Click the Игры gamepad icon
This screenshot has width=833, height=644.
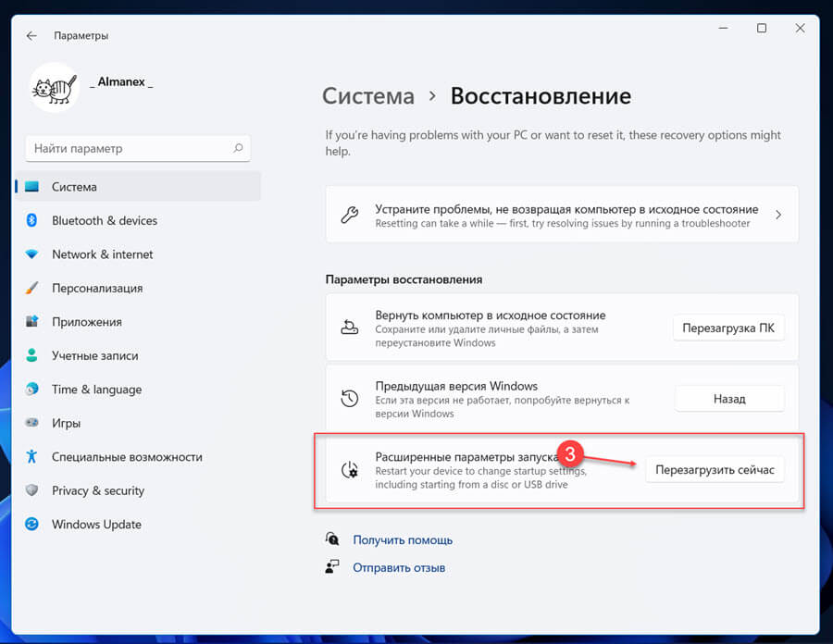pos(31,423)
